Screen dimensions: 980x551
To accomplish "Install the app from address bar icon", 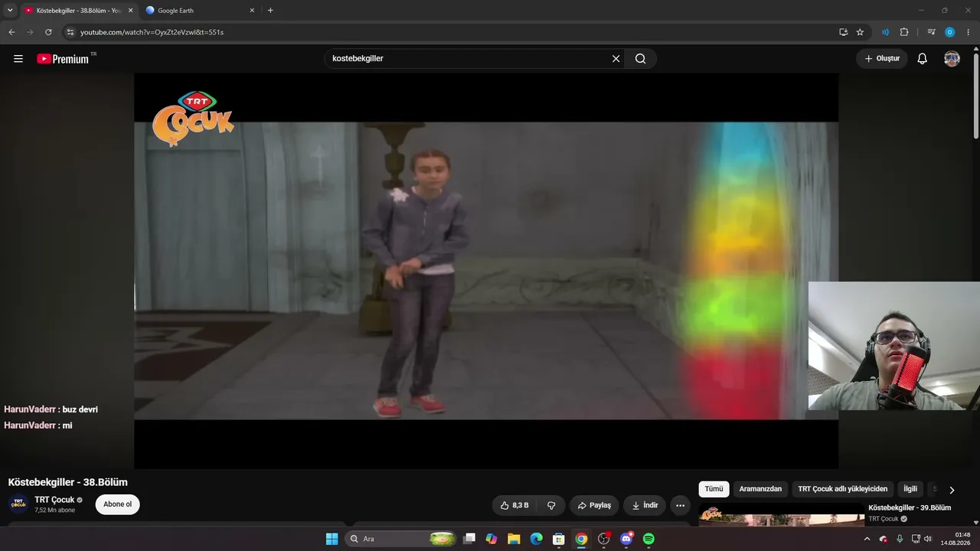I will pyautogui.click(x=843, y=32).
